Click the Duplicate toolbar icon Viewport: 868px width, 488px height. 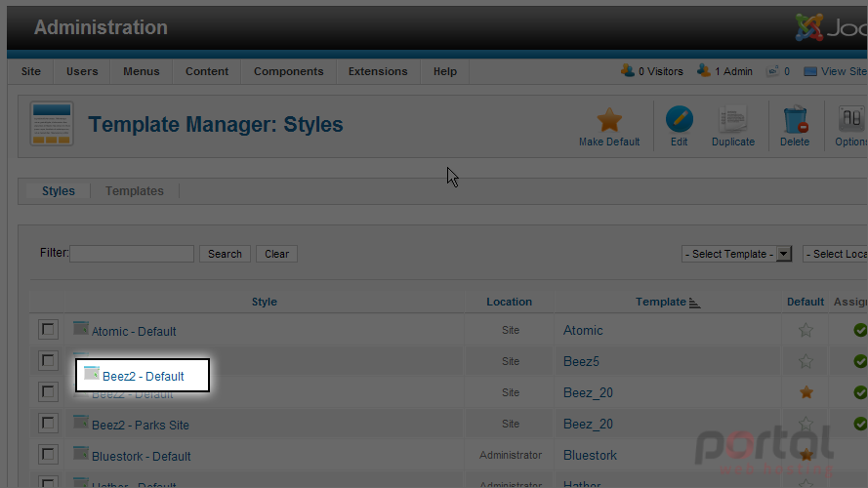pos(733,119)
